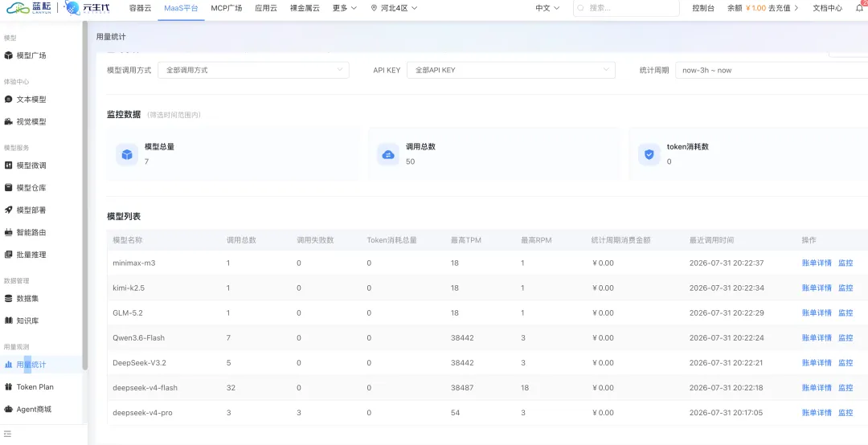The image size is (868, 445).
Task: Open 控制台 from top bar
Action: coord(703,8)
